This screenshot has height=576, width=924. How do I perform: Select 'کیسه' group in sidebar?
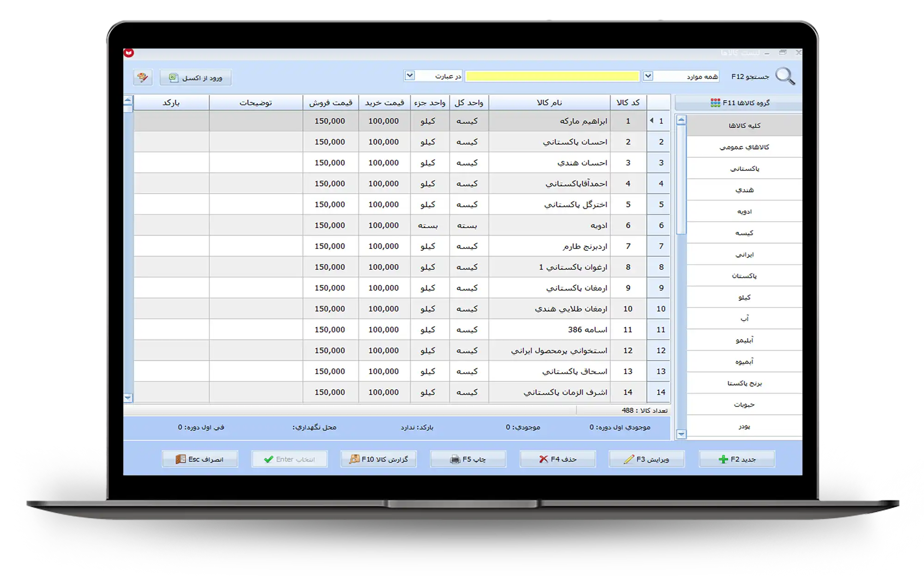(x=744, y=233)
